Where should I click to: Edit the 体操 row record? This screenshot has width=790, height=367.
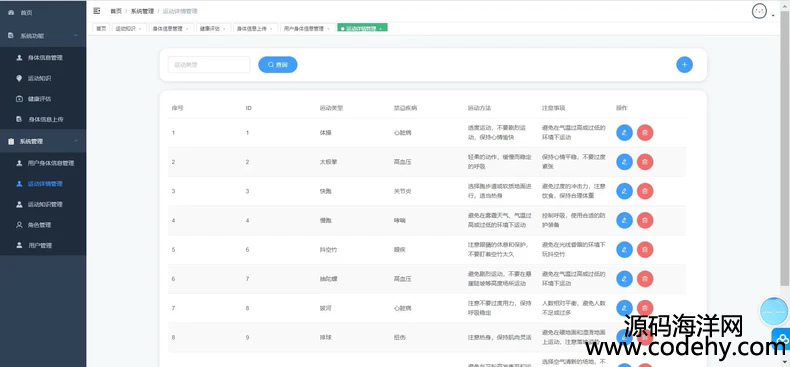[624, 133]
